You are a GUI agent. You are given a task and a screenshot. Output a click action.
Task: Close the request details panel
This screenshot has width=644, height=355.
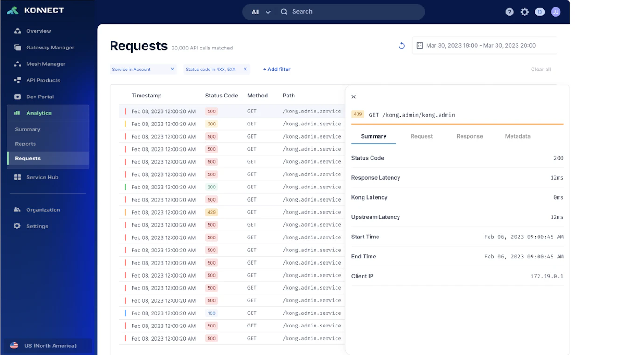coord(353,97)
